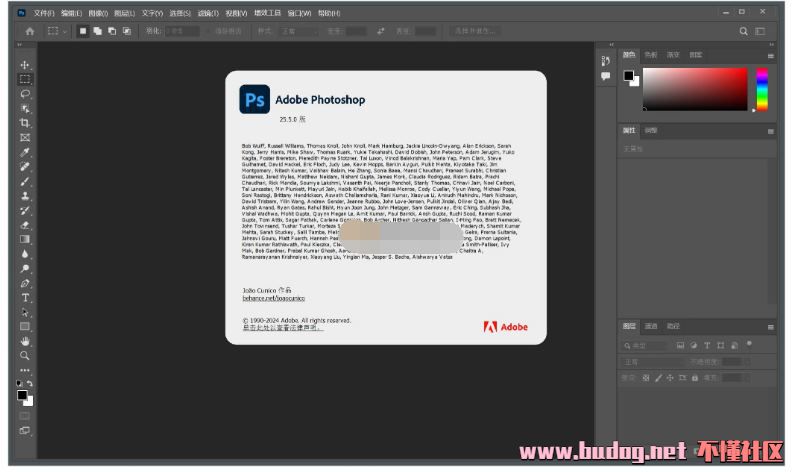Choose Intersect with Selection mode

pos(127,31)
